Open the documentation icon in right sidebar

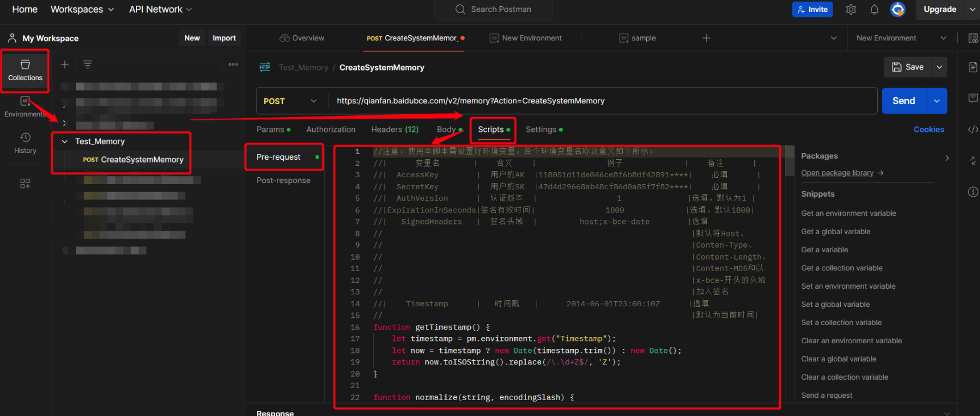[973, 67]
